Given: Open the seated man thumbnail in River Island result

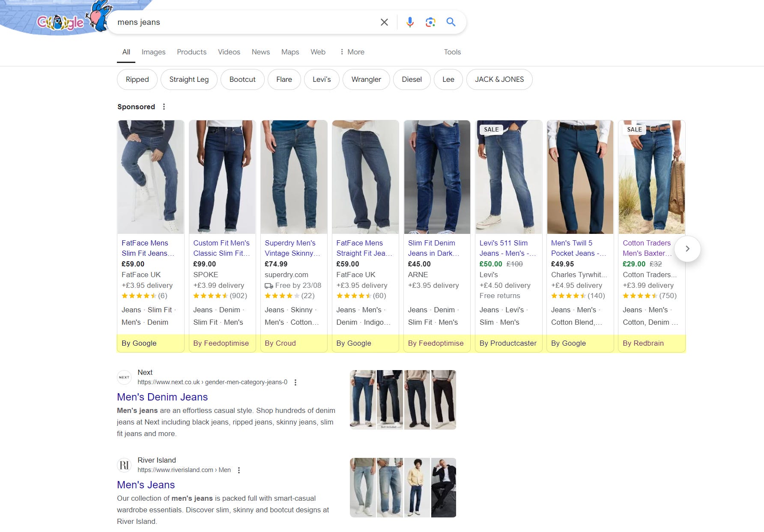Looking at the screenshot, I should coord(443,487).
